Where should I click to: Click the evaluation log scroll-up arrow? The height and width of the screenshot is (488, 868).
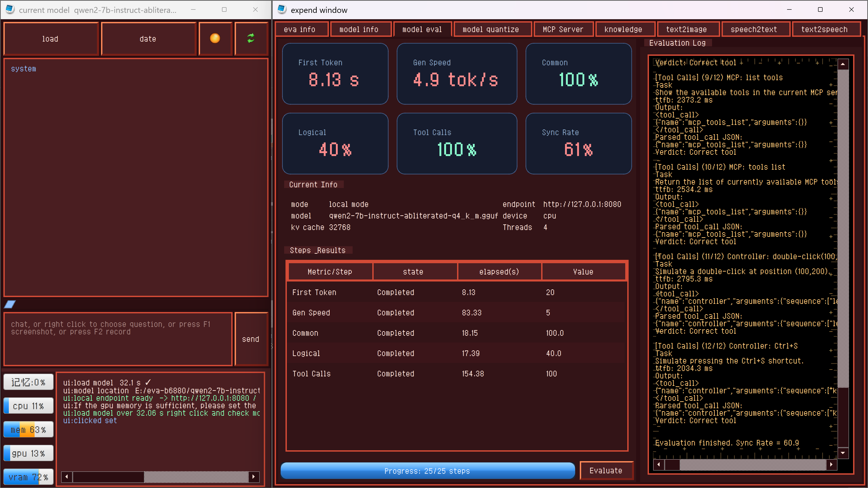coord(843,64)
